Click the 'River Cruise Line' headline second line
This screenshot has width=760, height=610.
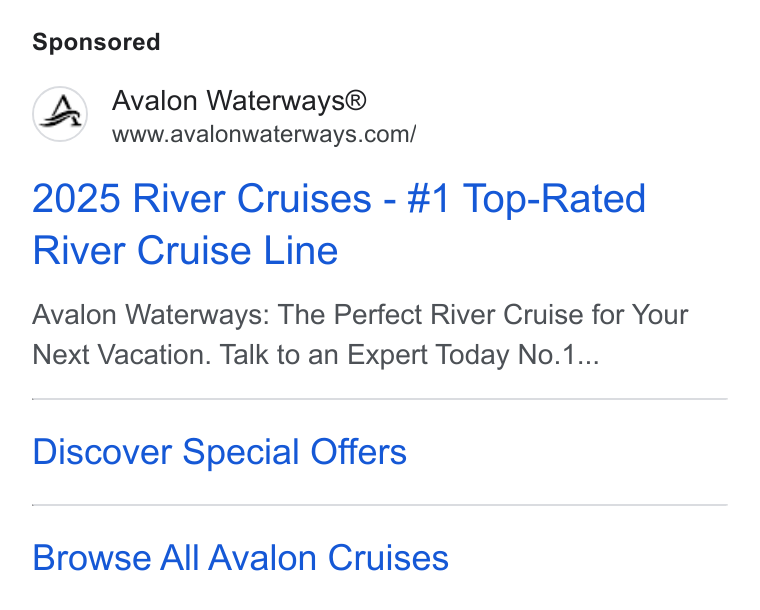pyautogui.click(x=185, y=250)
